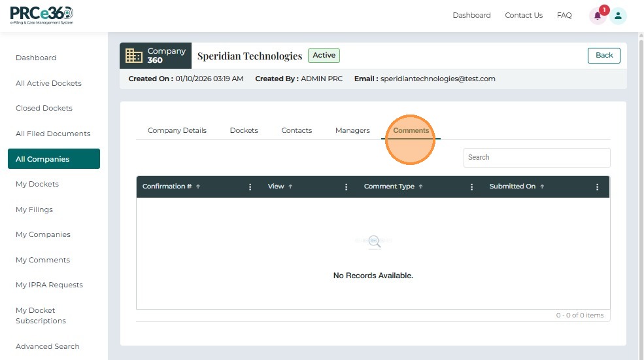Click the Company 360 building icon

click(133, 56)
